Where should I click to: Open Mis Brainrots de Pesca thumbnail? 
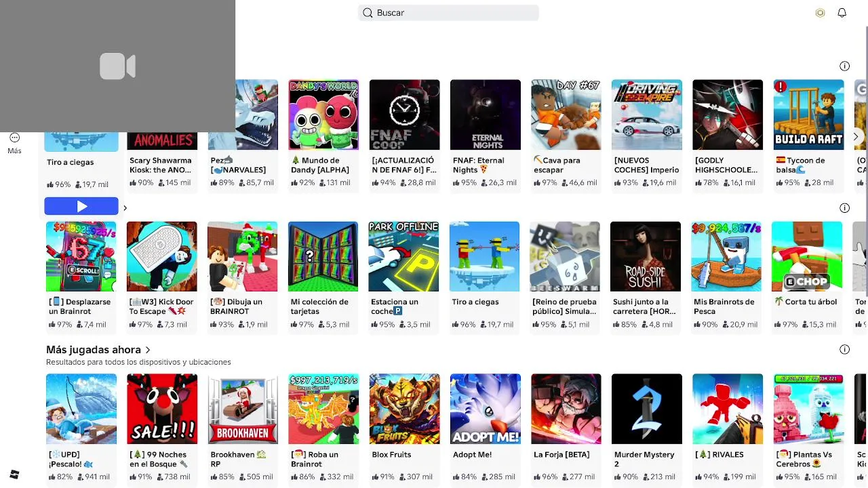point(726,256)
